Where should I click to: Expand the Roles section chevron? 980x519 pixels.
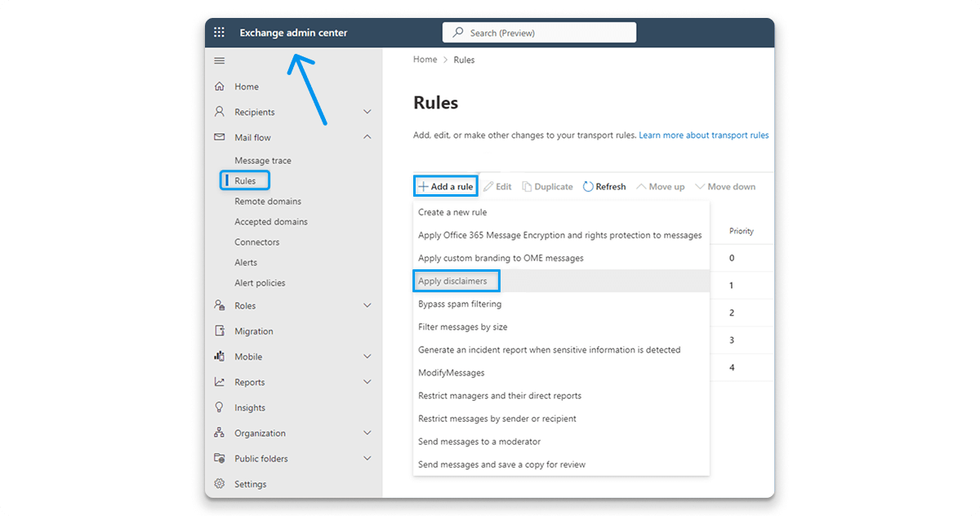click(x=367, y=305)
